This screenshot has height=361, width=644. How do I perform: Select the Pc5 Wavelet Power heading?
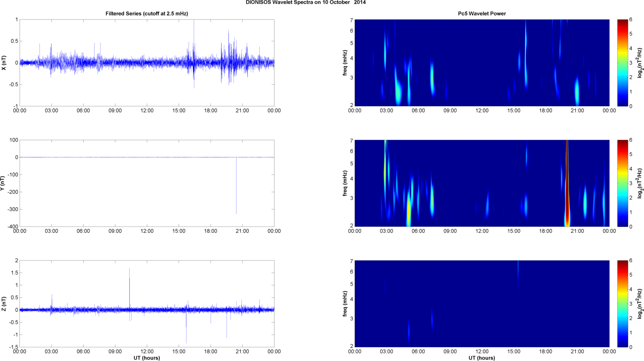point(482,14)
